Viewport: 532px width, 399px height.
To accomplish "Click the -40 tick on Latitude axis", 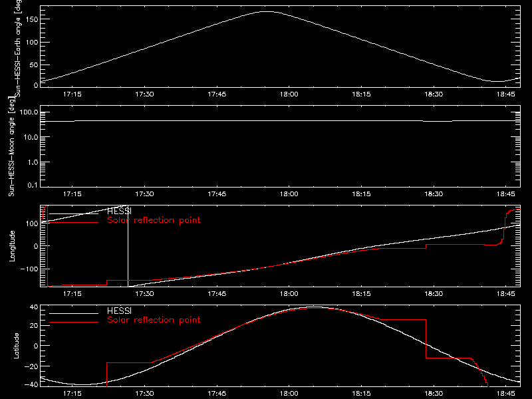I will (x=31, y=385).
